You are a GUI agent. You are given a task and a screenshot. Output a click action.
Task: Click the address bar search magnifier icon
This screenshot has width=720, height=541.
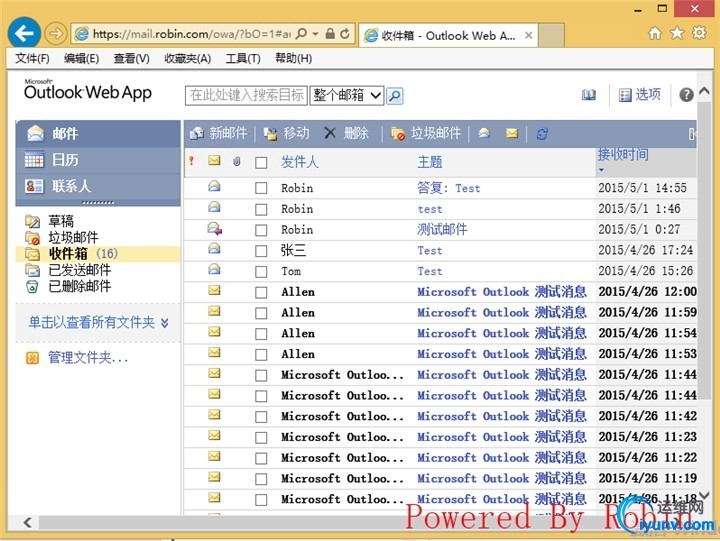(301, 34)
